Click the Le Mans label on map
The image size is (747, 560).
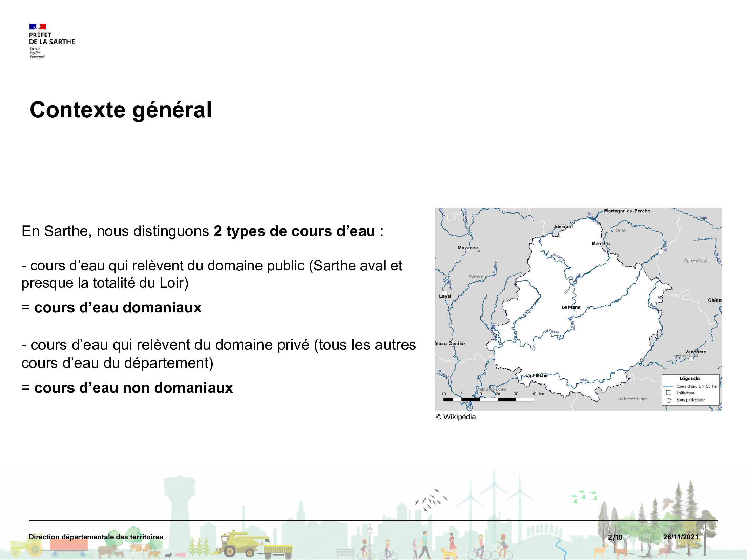pyautogui.click(x=571, y=307)
